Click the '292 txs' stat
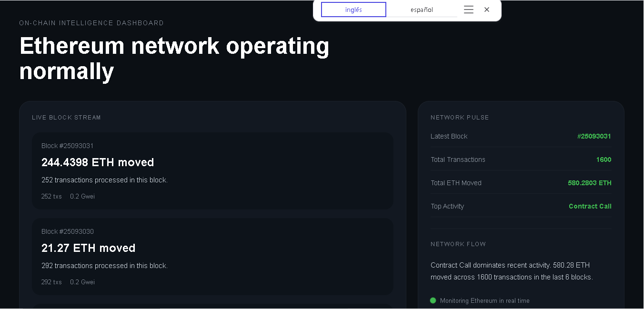This screenshot has width=644, height=309. pyautogui.click(x=51, y=282)
